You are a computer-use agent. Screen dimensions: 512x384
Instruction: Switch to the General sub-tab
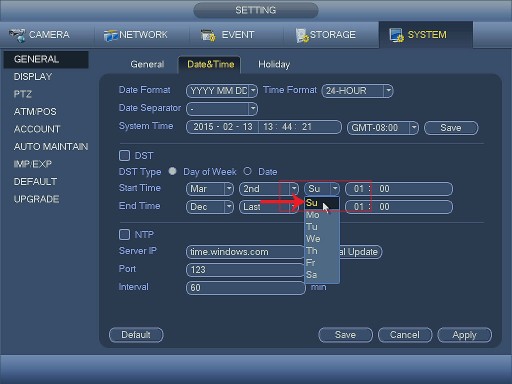pos(147,64)
